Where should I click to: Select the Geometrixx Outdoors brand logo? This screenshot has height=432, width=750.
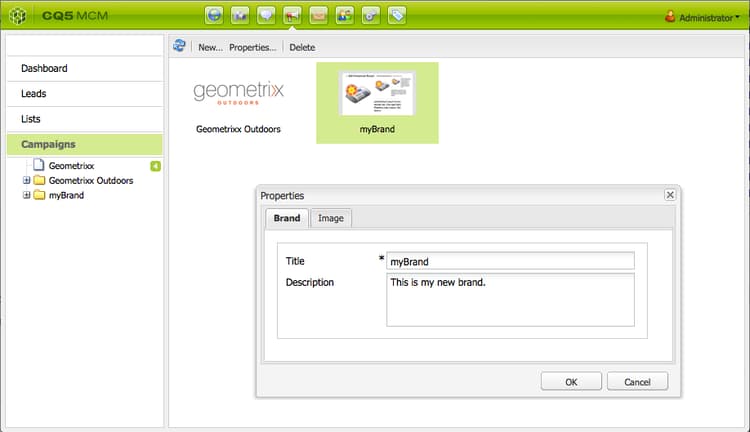pos(238,92)
